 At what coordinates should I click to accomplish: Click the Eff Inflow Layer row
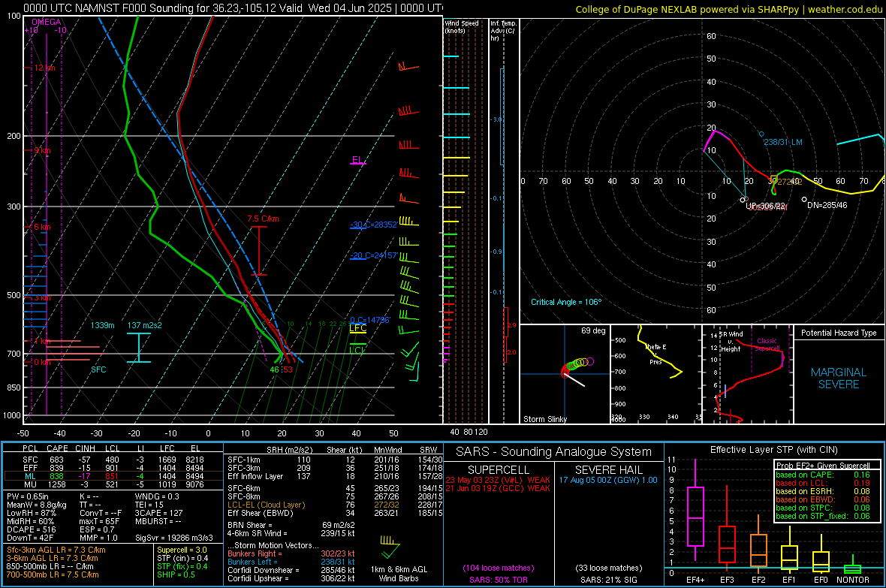(x=335, y=477)
